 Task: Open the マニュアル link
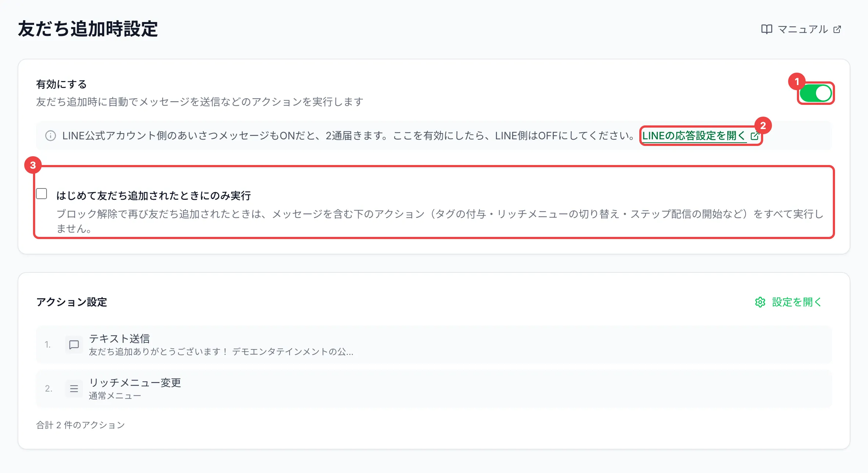[x=801, y=29]
